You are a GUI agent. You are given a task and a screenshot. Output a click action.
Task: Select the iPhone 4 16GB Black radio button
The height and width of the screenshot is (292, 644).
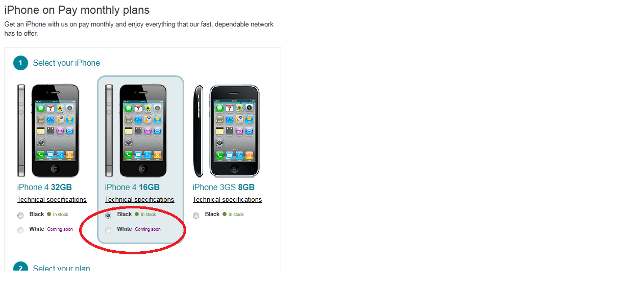pyautogui.click(x=108, y=216)
